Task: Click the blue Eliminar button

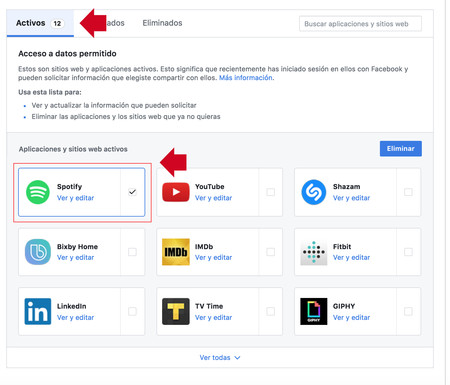Action: click(x=401, y=149)
